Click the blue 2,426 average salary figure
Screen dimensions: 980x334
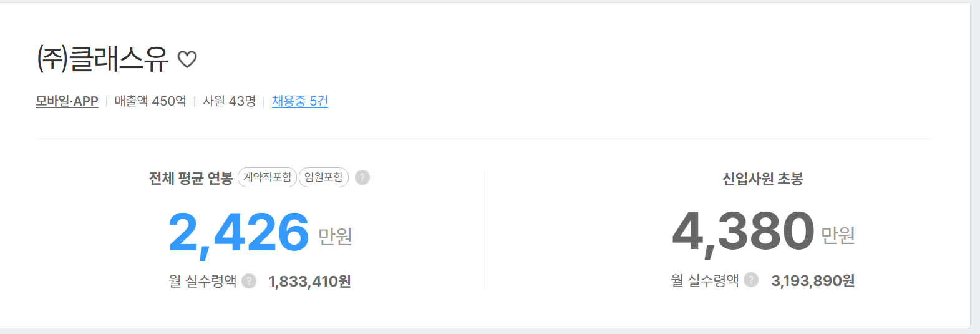(238, 233)
